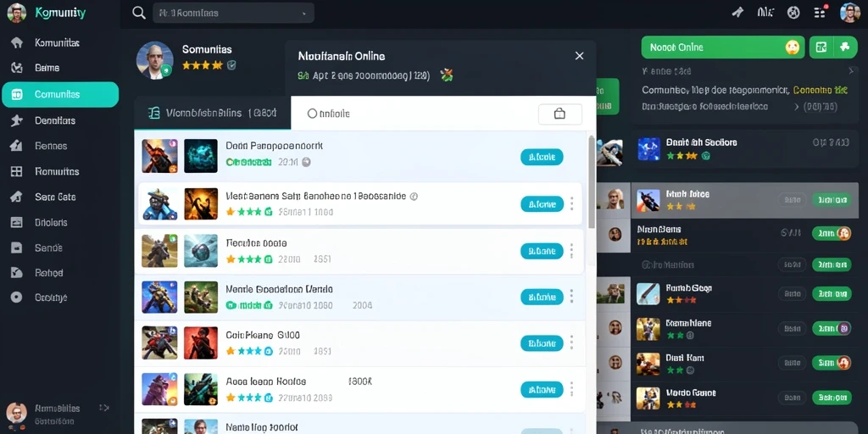Open the notifications list icon with red dot

click(x=821, y=12)
